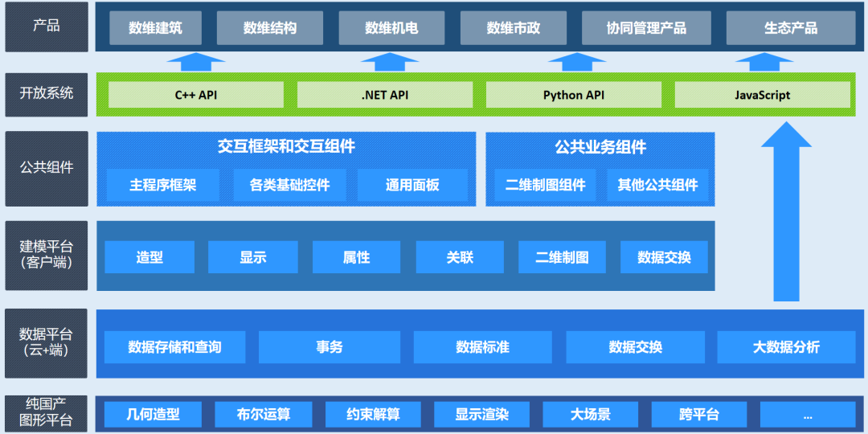Viewport: 868px width, 434px height.
Task: Click the 关联 module box
Action: tap(461, 257)
